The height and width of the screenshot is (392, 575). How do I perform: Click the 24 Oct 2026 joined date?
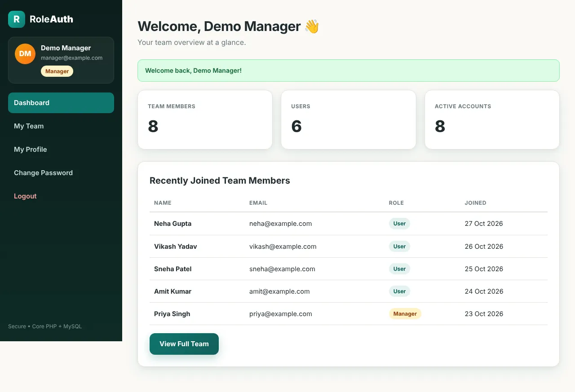484,291
